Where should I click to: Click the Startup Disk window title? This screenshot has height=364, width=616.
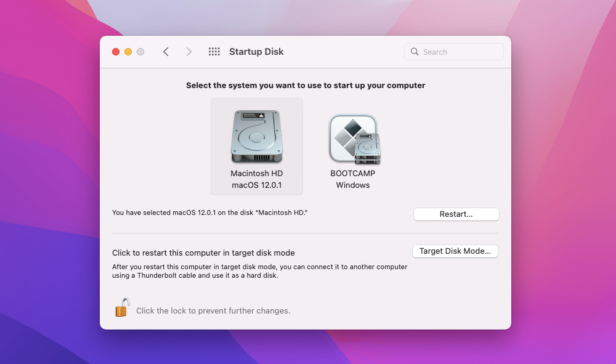tap(256, 52)
